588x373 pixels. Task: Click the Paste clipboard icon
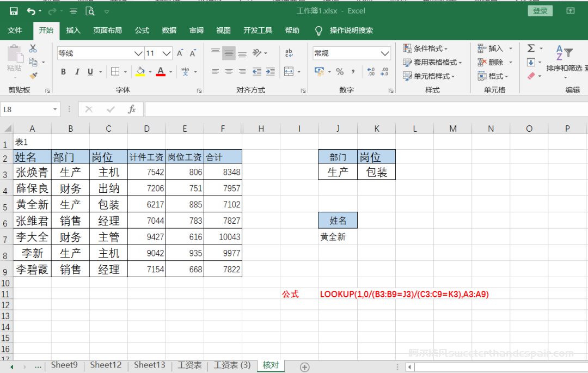tap(15, 54)
